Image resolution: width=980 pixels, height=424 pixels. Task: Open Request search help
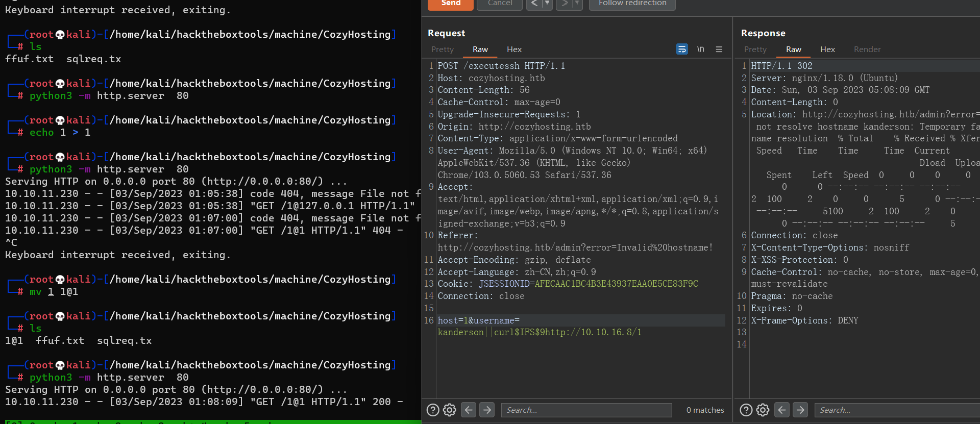click(433, 410)
